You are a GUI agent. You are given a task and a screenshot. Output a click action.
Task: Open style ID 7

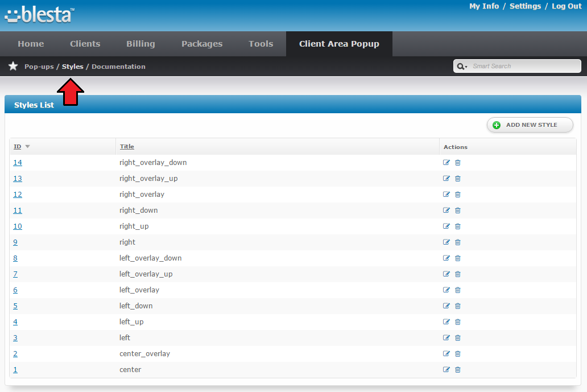(15, 274)
